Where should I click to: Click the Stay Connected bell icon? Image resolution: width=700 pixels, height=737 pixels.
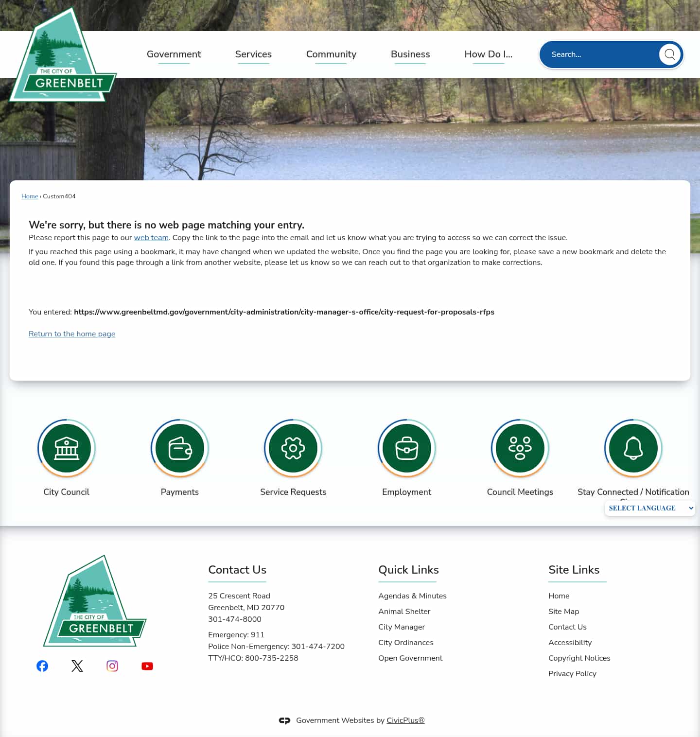coord(633,448)
